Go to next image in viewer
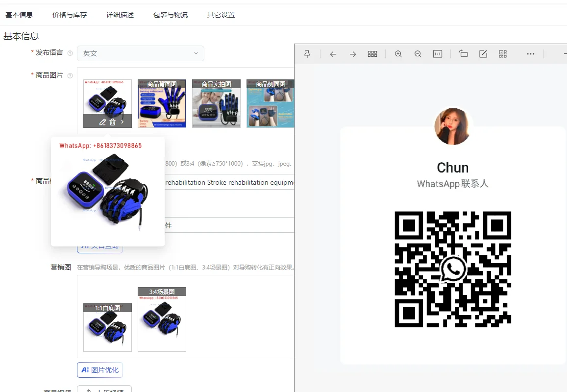567x392 pixels. point(352,54)
